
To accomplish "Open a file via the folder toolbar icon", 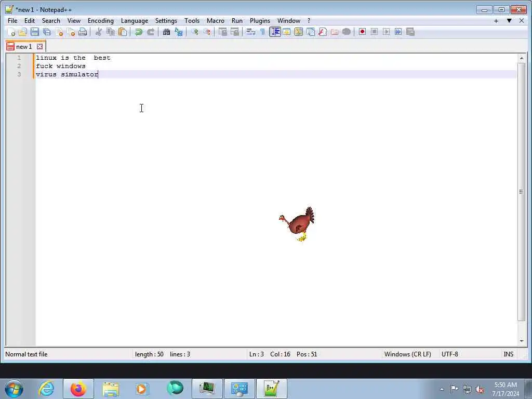I will tap(23, 32).
